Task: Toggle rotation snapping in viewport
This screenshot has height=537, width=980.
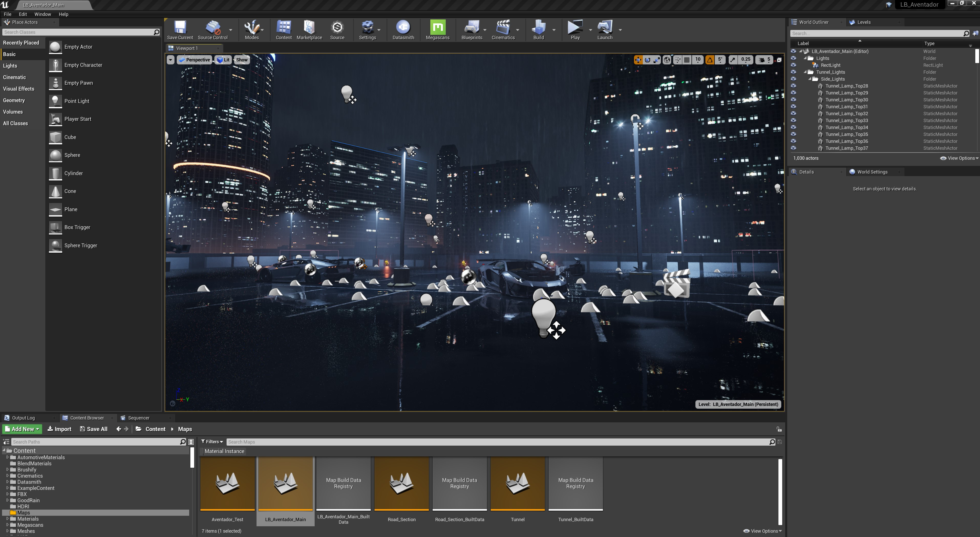Action: [x=709, y=60]
